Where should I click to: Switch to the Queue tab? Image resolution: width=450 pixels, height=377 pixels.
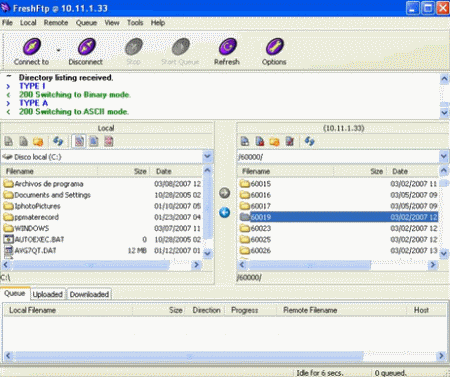click(15, 293)
